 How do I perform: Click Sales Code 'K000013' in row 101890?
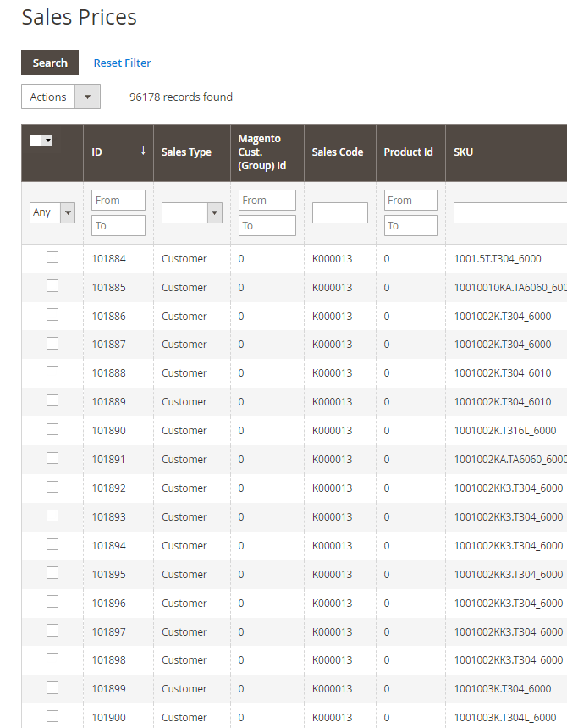tap(333, 430)
